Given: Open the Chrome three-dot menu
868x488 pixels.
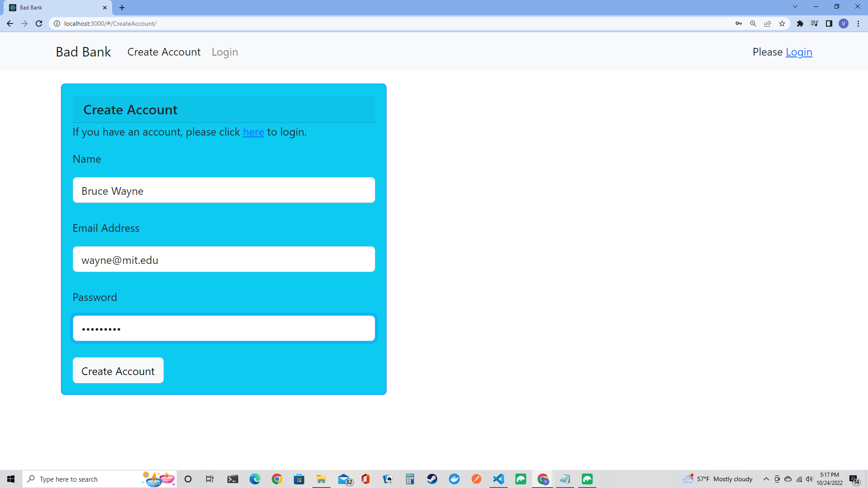Looking at the screenshot, I should [858, 23].
